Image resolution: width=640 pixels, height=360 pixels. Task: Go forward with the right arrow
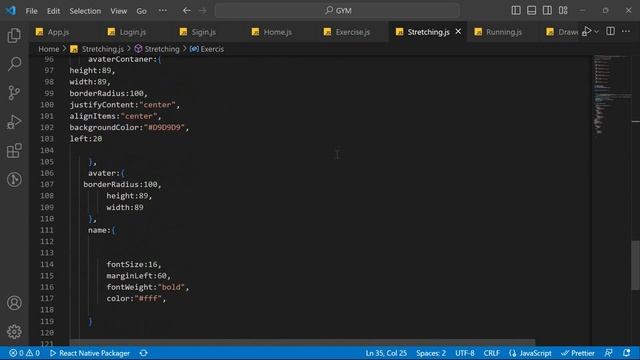coord(203,11)
